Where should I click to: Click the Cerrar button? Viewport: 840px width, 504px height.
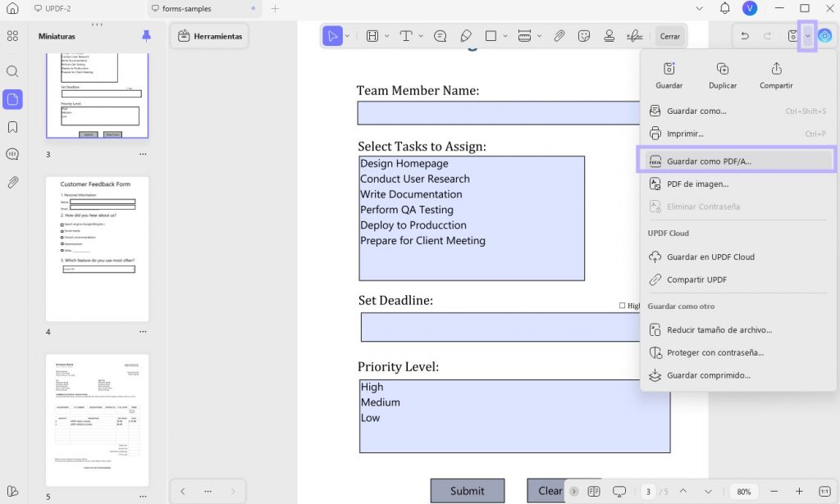(669, 36)
